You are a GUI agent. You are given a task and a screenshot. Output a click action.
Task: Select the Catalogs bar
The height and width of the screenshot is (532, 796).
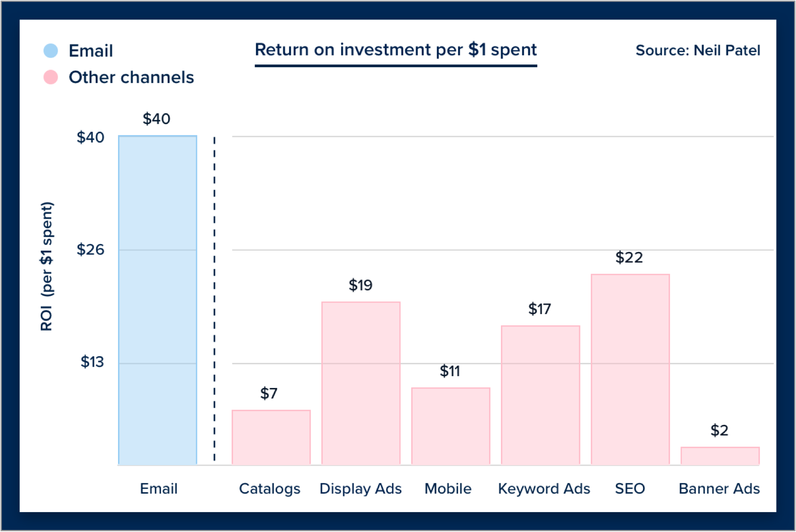[x=271, y=437]
